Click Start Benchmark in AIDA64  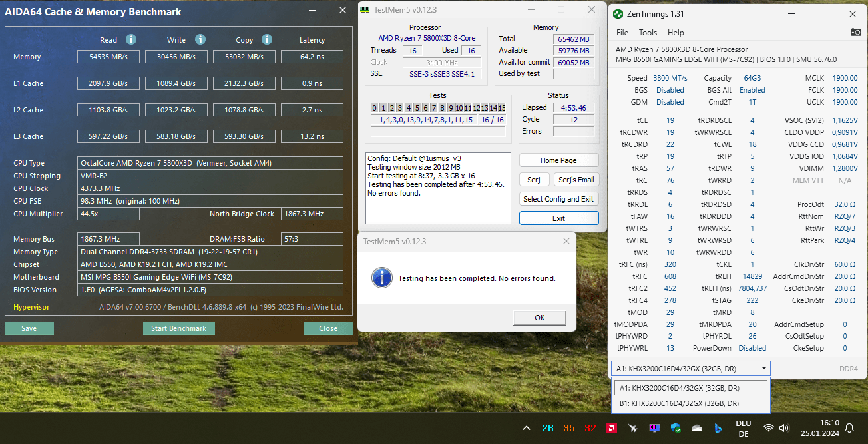[178, 328]
